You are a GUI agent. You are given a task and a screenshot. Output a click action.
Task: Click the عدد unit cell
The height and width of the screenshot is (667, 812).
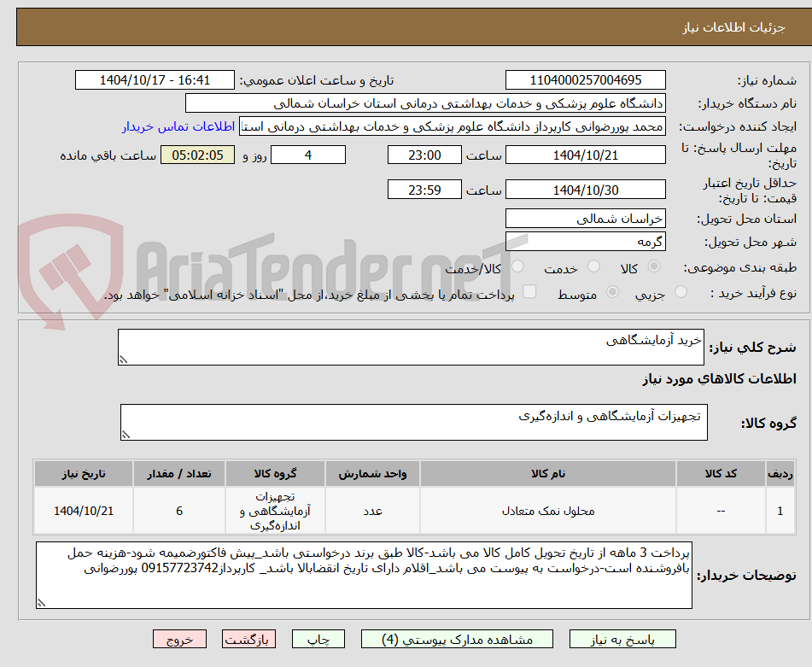point(373,511)
